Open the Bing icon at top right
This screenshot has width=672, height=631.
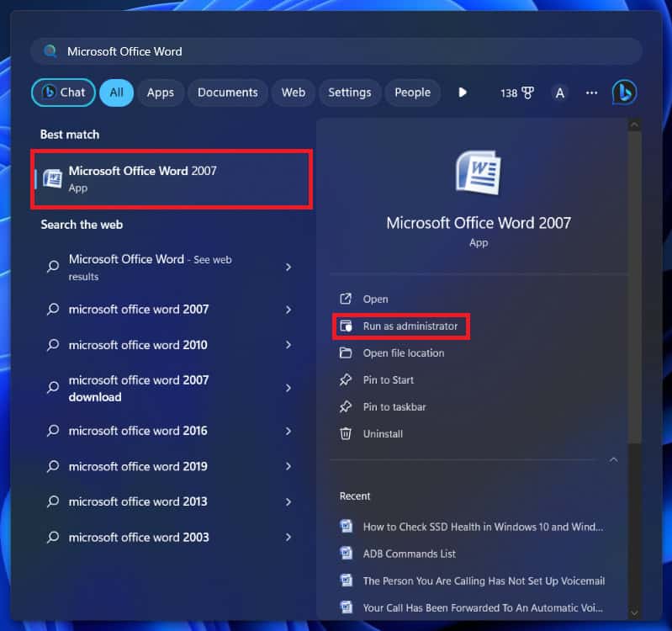pos(624,93)
